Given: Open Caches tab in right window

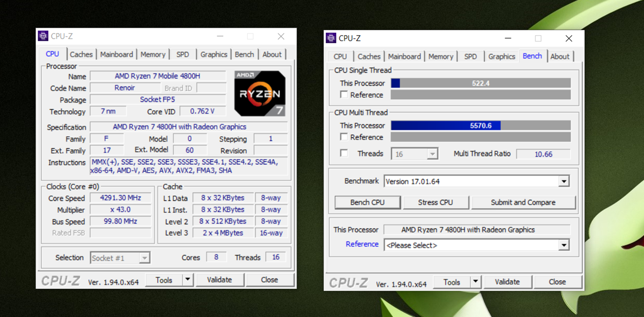Looking at the screenshot, I should 369,56.
